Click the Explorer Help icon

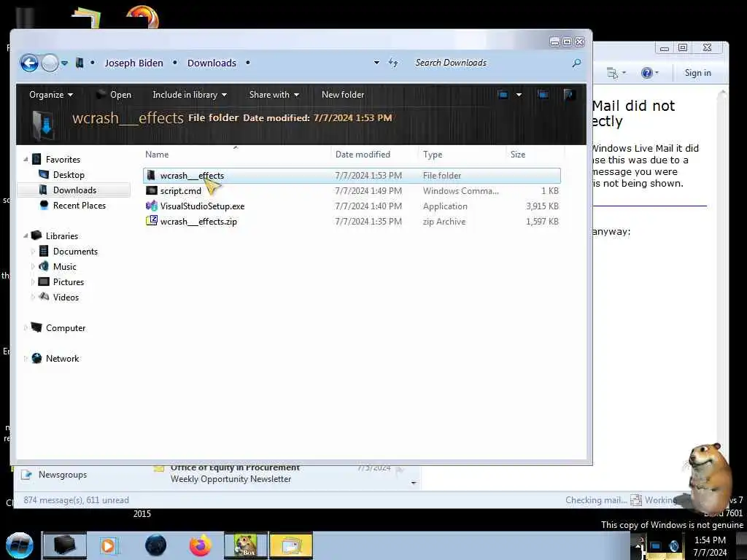point(569,95)
